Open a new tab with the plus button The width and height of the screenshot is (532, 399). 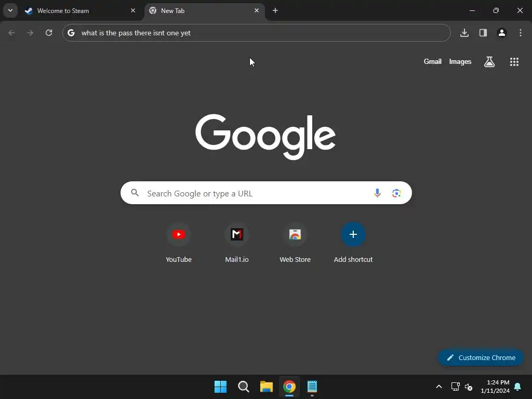(x=275, y=10)
